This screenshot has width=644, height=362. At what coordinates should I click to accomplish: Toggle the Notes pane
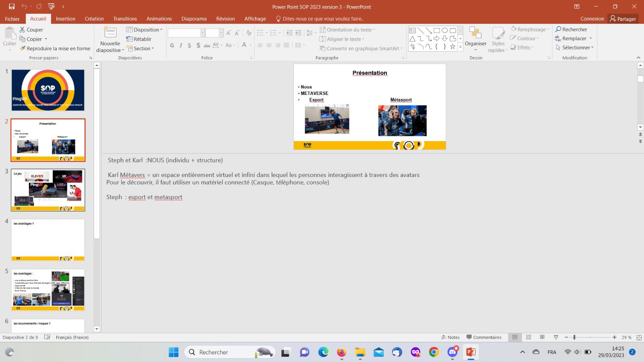click(x=450, y=337)
